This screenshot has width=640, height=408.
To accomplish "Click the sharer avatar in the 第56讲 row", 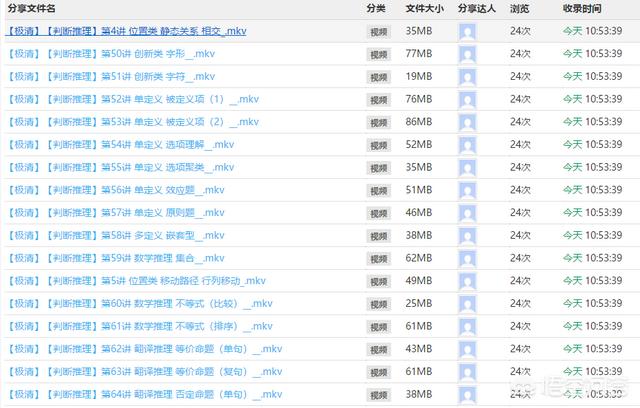I will [467, 191].
